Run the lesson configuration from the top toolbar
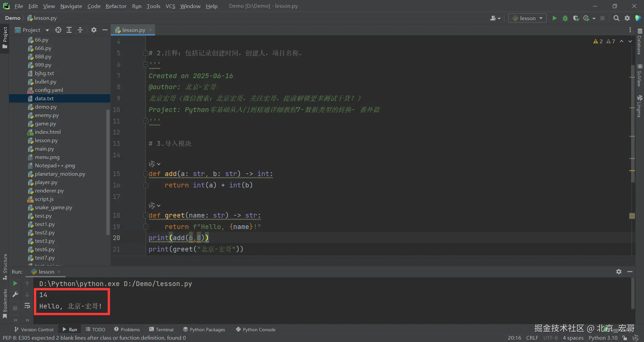This screenshot has height=342, width=644. [x=554, y=18]
